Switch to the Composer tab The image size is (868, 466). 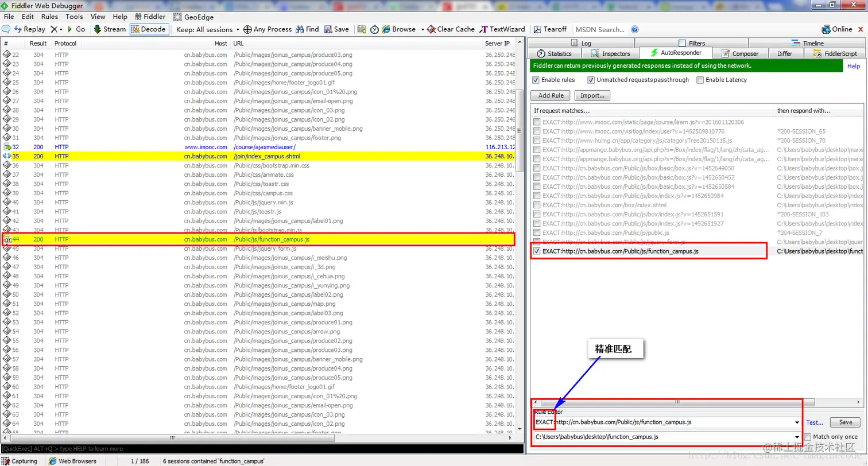click(740, 53)
